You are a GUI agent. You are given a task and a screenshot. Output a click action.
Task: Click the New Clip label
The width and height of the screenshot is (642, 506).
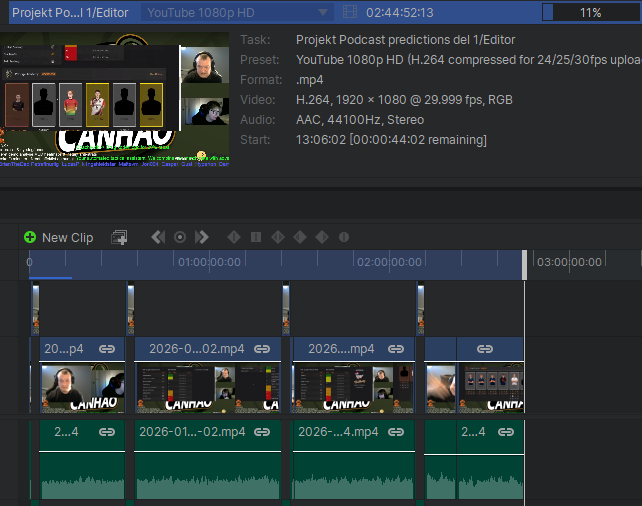point(68,237)
